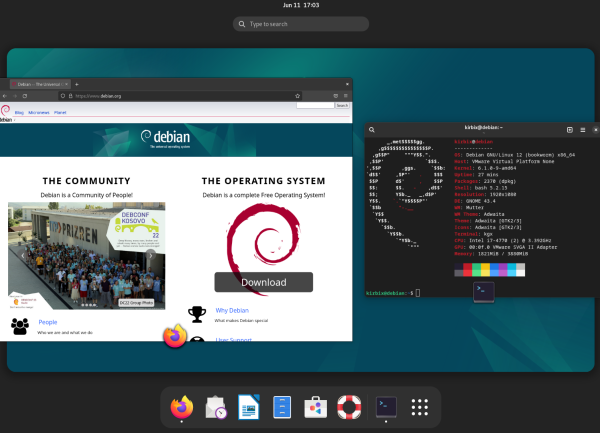The height and width of the screenshot is (433, 600).
Task: Select the Debian Firefox tab
Action: 39,84
